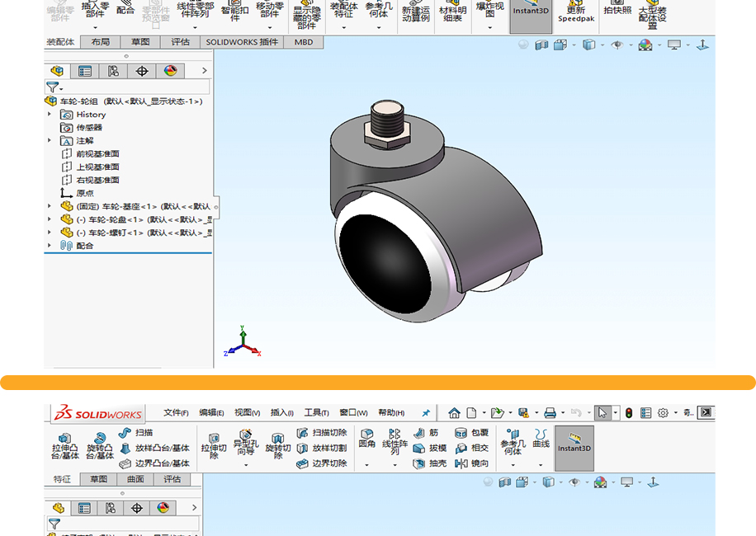Image resolution: width=756 pixels, height=536 pixels.
Task: Open the 帮助(H) menu
Action: click(x=391, y=412)
